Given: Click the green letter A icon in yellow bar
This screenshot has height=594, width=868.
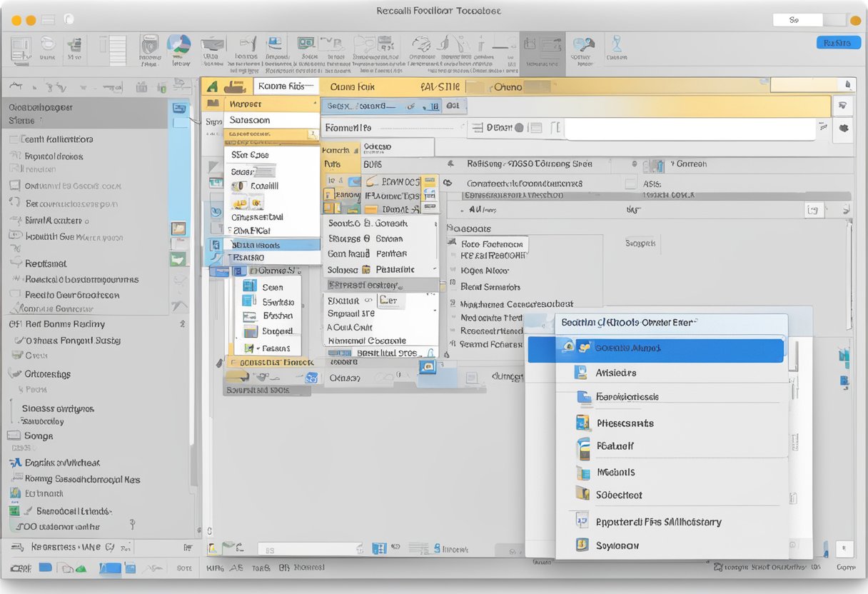Looking at the screenshot, I should click(211, 86).
